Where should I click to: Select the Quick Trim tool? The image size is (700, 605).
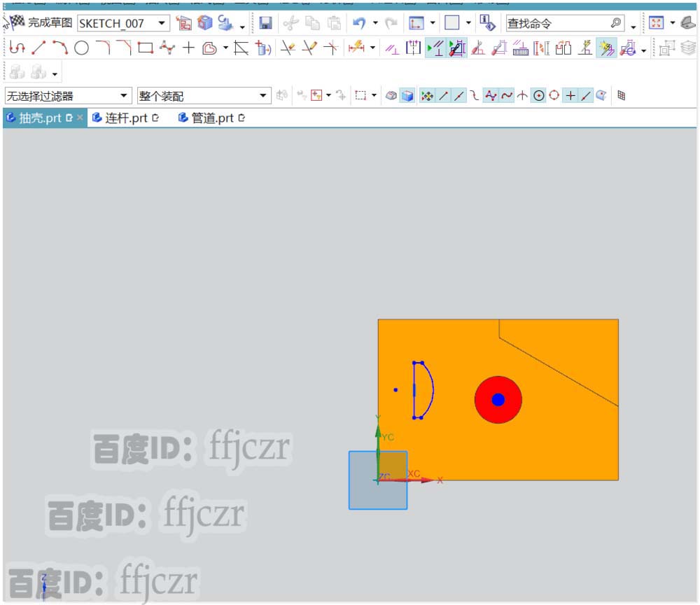click(x=288, y=48)
